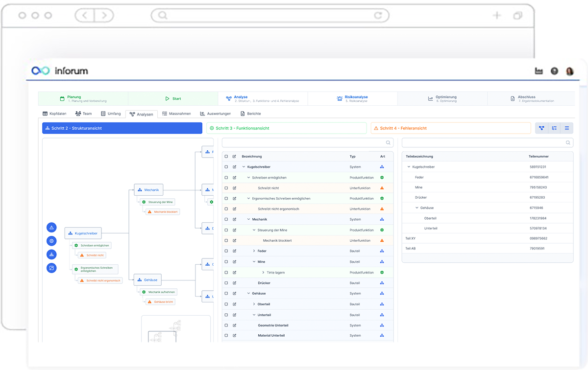Select the graph view icon above the parts panel

[541, 128]
